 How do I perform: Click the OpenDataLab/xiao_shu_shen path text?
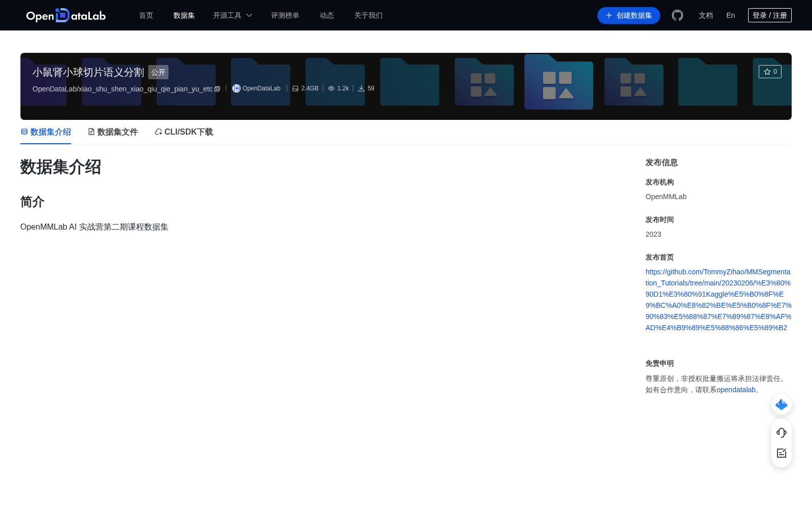122,89
